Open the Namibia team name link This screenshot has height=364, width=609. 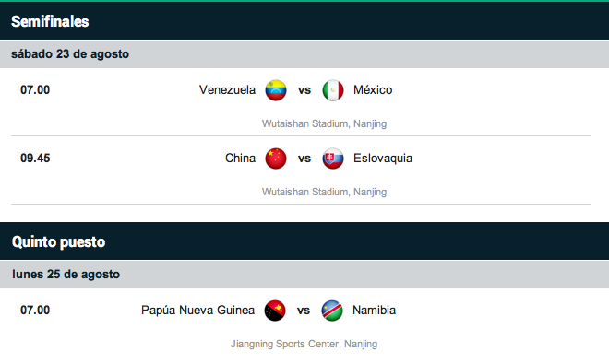coord(374,311)
